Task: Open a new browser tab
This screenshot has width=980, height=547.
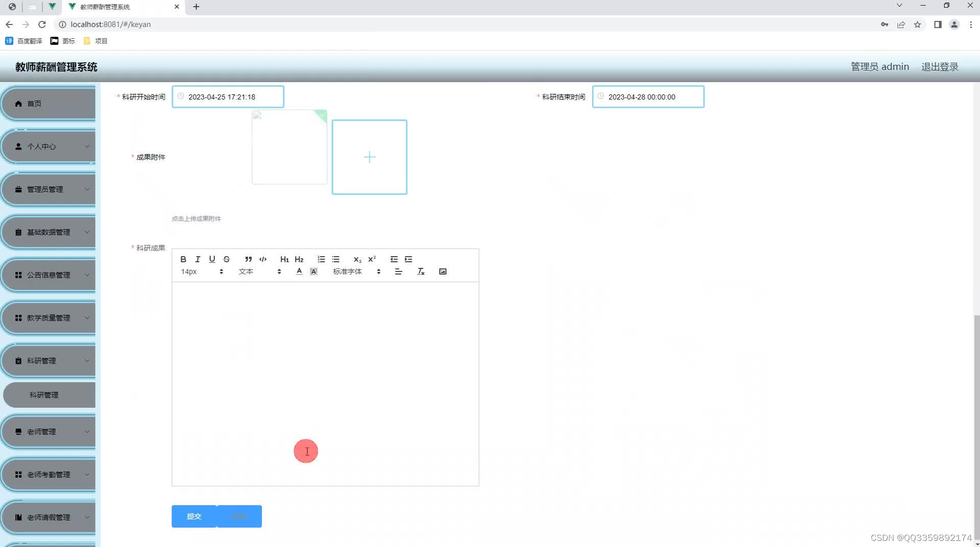Action: [x=197, y=7]
